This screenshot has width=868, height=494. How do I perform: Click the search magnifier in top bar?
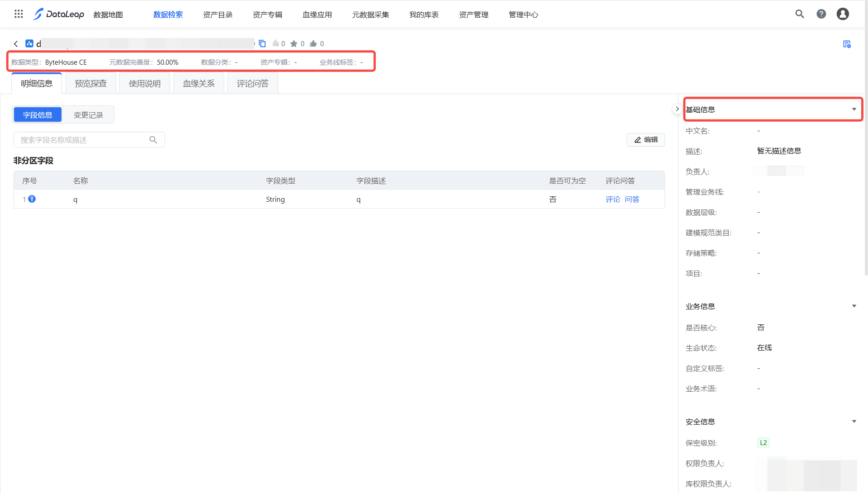(x=800, y=14)
